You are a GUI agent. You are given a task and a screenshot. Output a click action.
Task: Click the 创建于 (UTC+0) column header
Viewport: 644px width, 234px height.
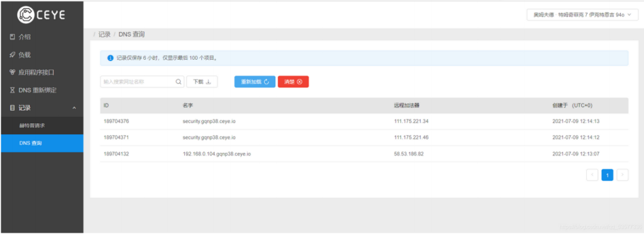coord(572,106)
